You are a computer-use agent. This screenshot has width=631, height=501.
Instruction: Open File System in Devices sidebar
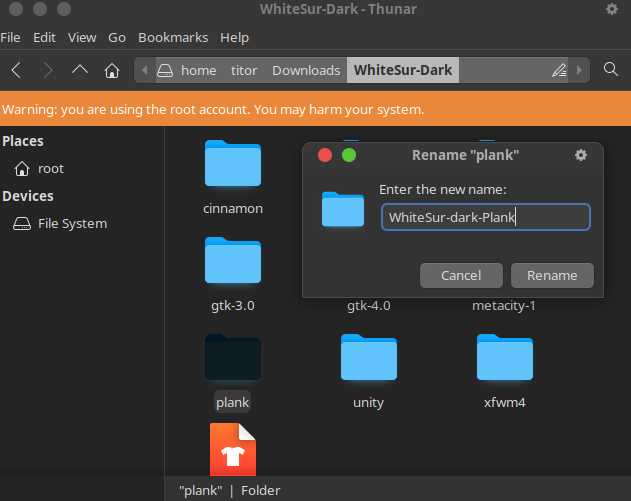pos(60,224)
